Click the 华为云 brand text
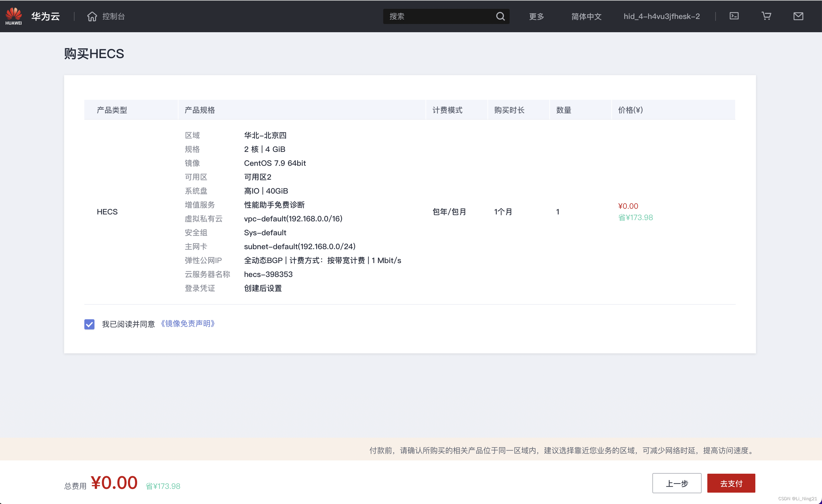This screenshot has width=822, height=504. coord(45,16)
